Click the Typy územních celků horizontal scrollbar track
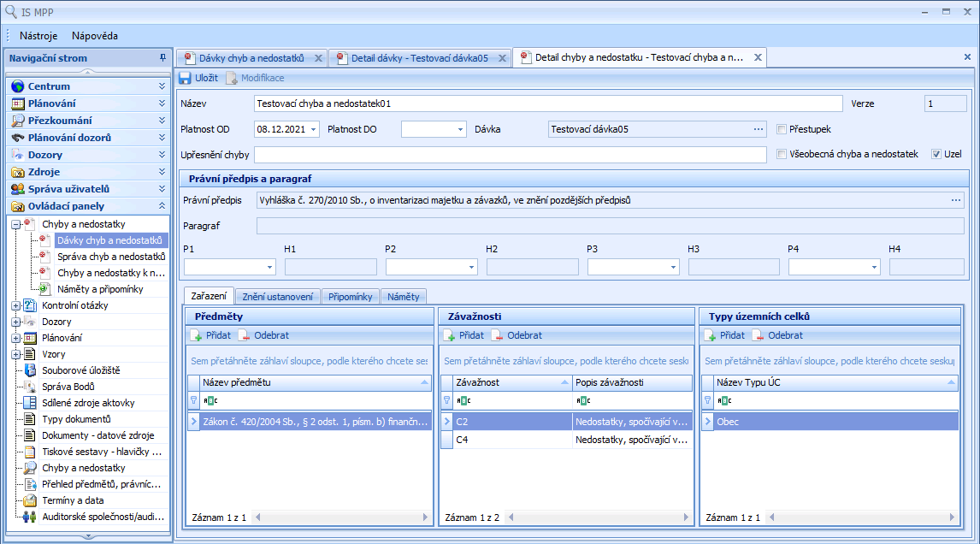This screenshot has height=544, width=980. click(x=861, y=517)
